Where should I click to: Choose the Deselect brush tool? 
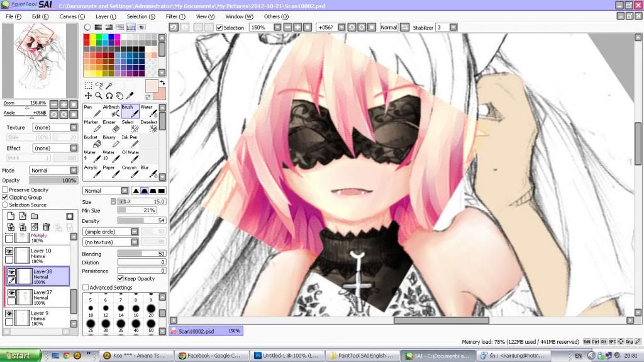149,127
